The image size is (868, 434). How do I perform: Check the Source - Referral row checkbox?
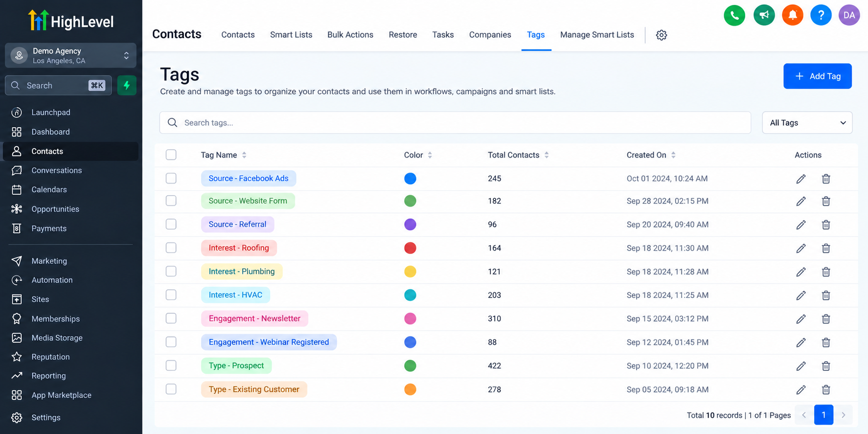click(171, 224)
